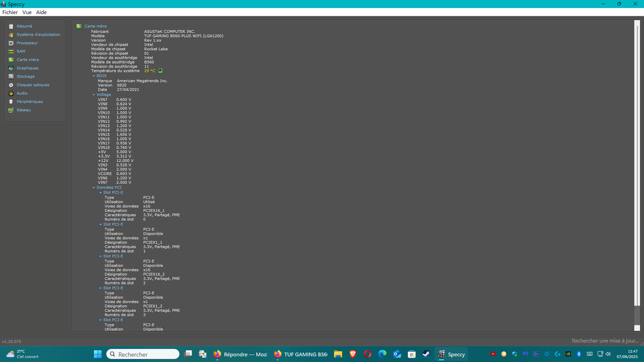Collapse Slot PCI-E section containing PCIEX1_1
Viewport: 644px width, 362px height.
100,224
